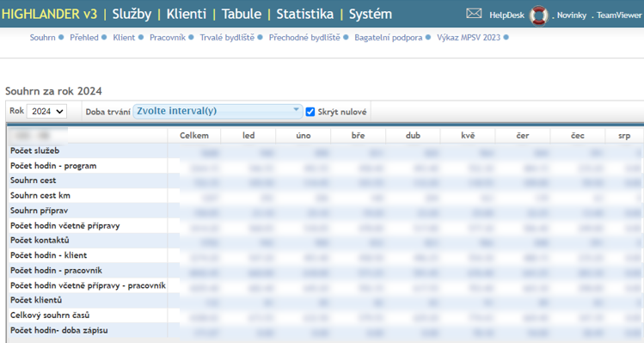
Task: Open the mail envelope icon
Action: 474,14
